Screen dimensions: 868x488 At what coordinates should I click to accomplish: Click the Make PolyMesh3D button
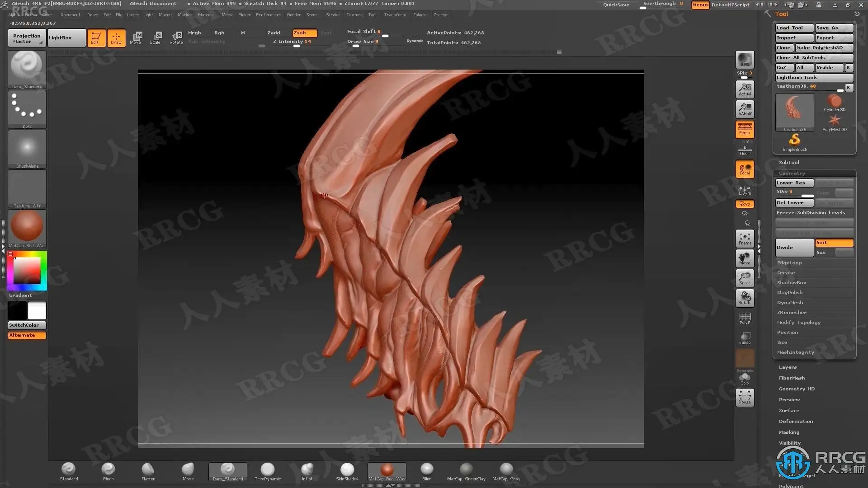(x=824, y=47)
